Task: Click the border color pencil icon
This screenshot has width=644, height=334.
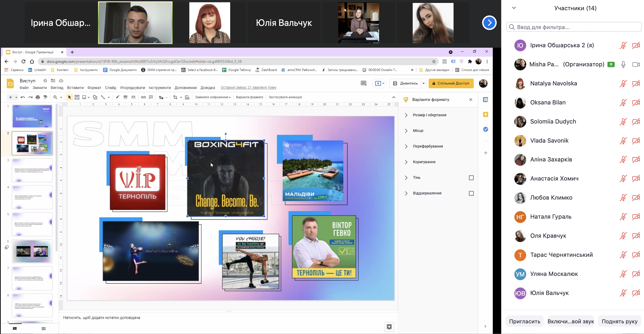Action: tap(118, 97)
